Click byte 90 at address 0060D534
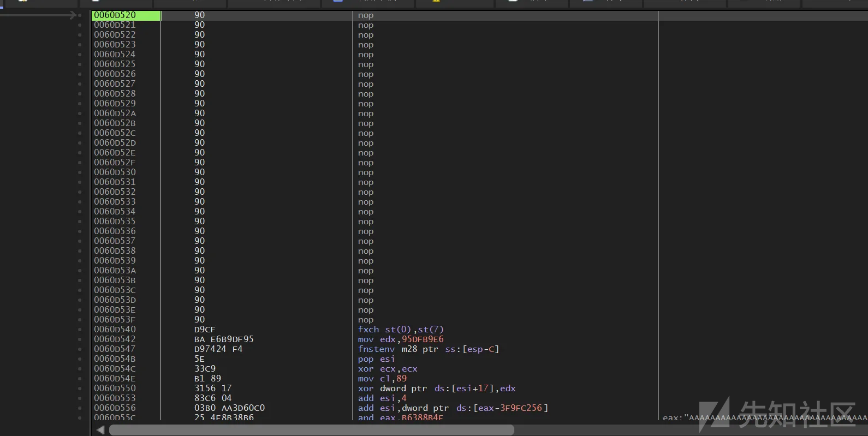868x436 pixels. pyautogui.click(x=200, y=212)
